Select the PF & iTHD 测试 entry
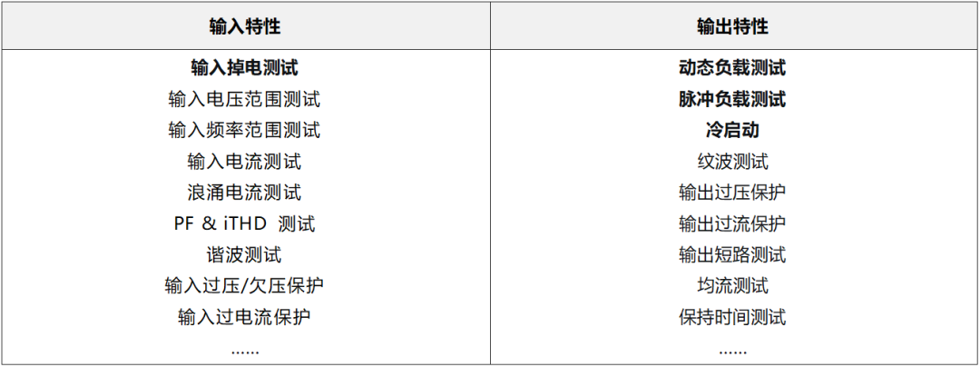Screen dimensions: 980x367 point(244,223)
